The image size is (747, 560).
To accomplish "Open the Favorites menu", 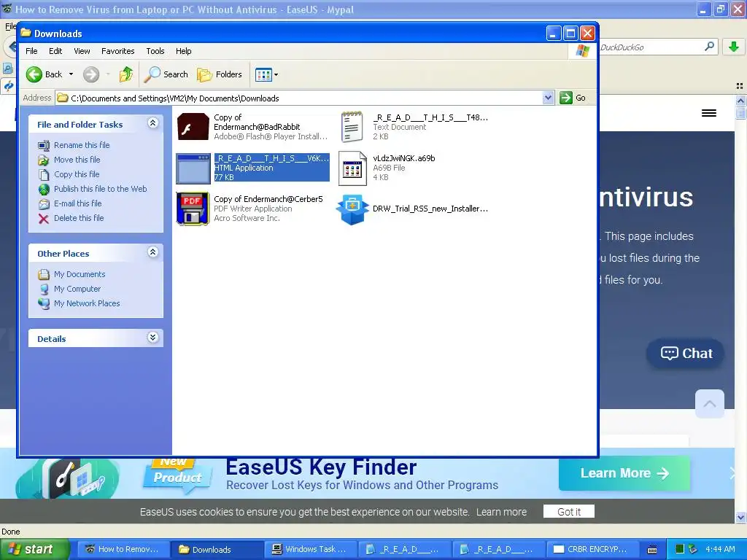I will [117, 51].
